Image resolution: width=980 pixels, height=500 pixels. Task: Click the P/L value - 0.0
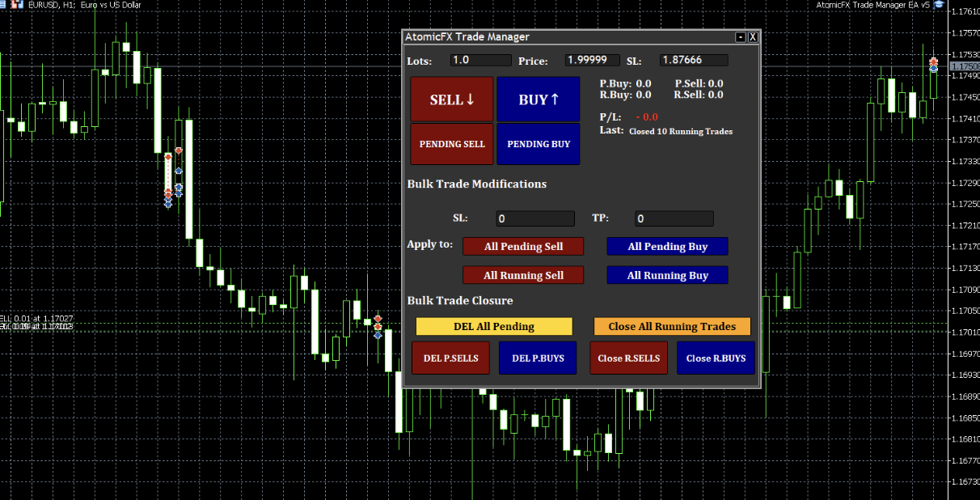click(x=647, y=117)
